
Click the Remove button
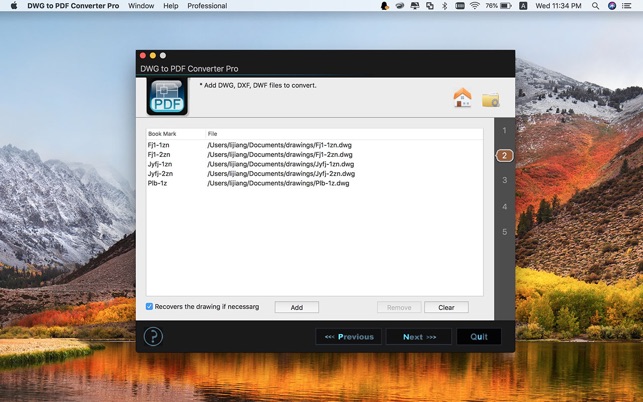point(399,307)
